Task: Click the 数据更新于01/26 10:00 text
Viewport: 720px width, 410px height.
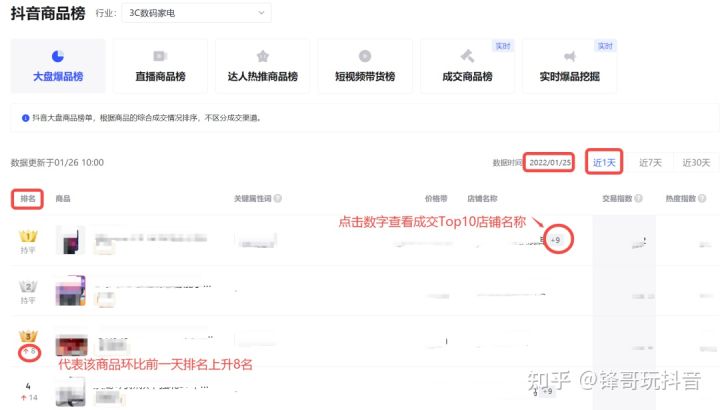Action: 57,163
